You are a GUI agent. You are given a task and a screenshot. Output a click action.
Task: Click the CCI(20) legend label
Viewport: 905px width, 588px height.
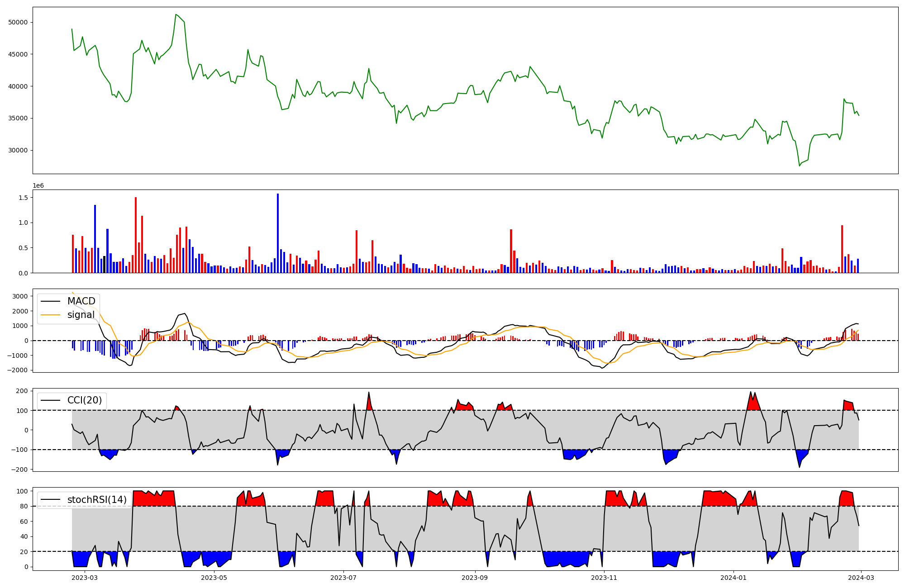(85, 400)
